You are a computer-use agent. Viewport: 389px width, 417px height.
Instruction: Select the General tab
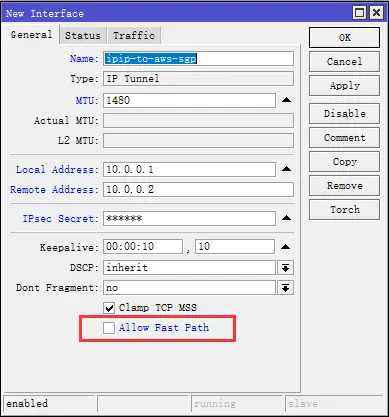[31, 35]
